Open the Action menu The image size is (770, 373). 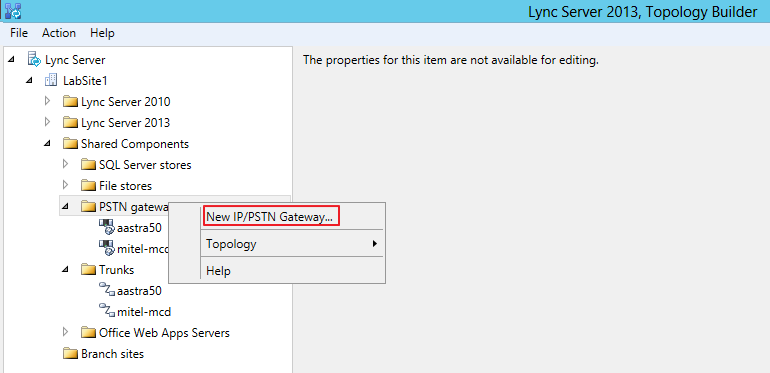(x=59, y=33)
